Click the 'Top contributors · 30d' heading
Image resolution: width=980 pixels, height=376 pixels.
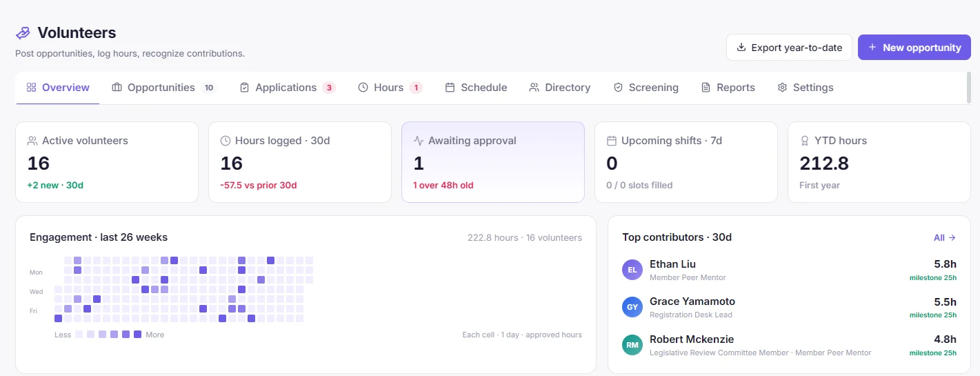click(x=677, y=237)
